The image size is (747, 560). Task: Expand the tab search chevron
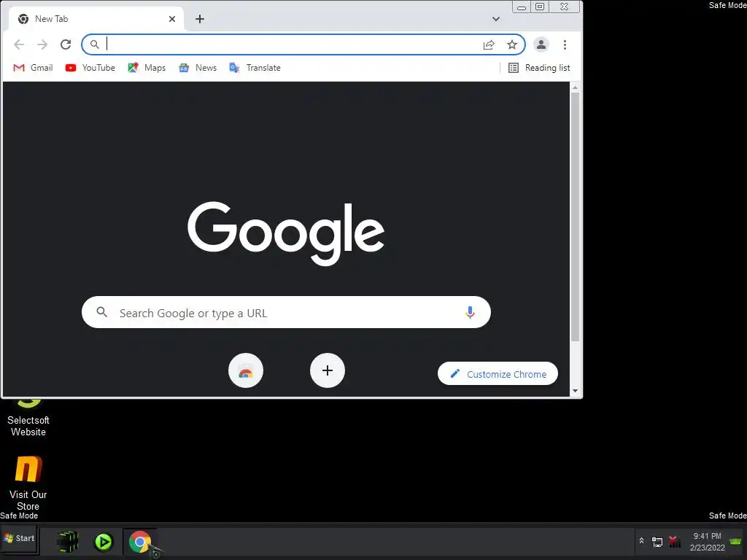coord(496,19)
